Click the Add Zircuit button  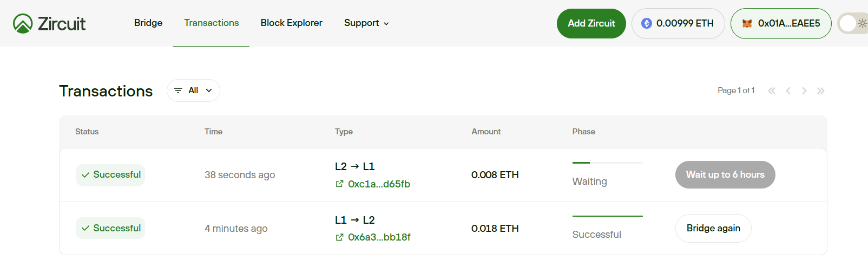click(x=591, y=23)
